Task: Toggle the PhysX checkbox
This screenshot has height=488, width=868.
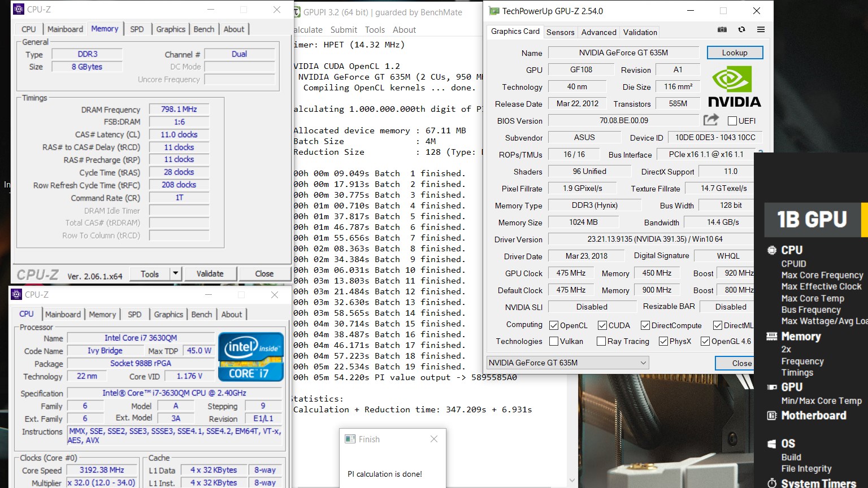Action: (x=663, y=341)
